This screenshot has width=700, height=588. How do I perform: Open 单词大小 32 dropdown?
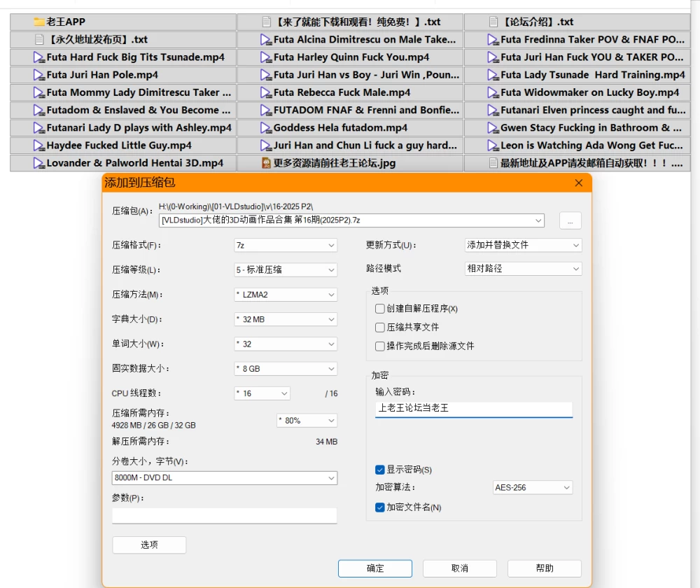286,344
